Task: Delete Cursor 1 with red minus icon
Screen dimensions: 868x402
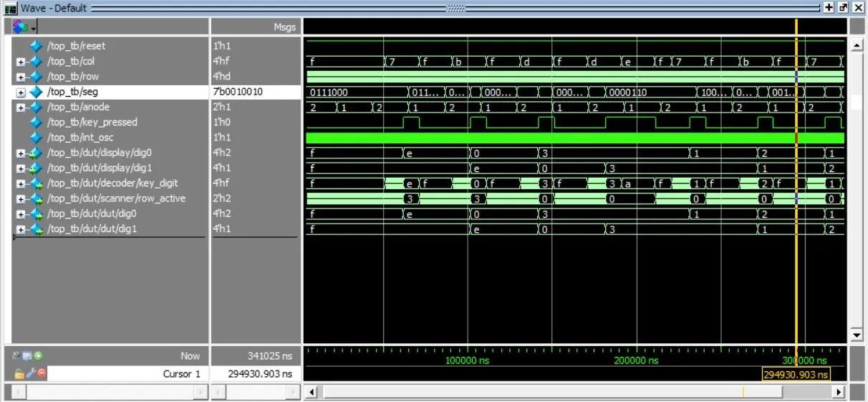Action: coord(41,373)
